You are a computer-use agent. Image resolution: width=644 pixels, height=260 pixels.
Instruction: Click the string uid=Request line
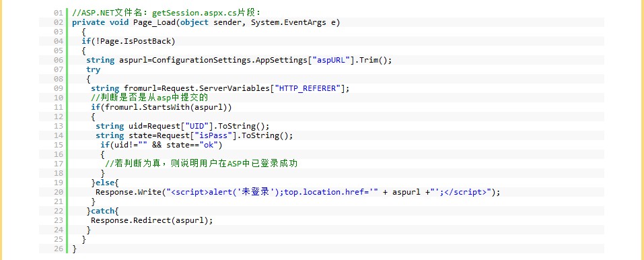(x=182, y=126)
